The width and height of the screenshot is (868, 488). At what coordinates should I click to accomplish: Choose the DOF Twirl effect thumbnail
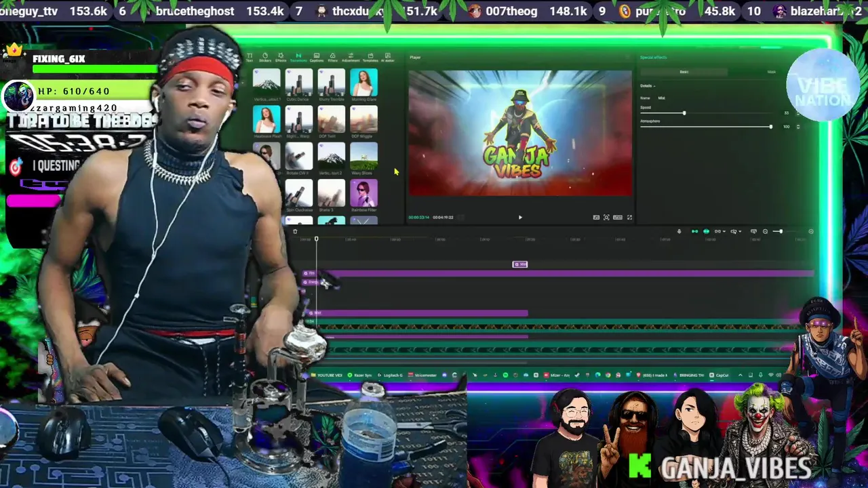(x=332, y=119)
